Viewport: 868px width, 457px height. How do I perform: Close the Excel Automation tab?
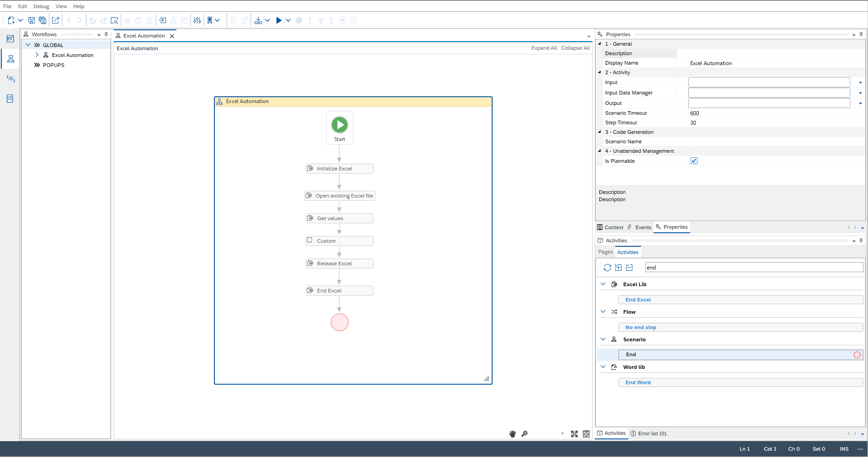click(172, 36)
